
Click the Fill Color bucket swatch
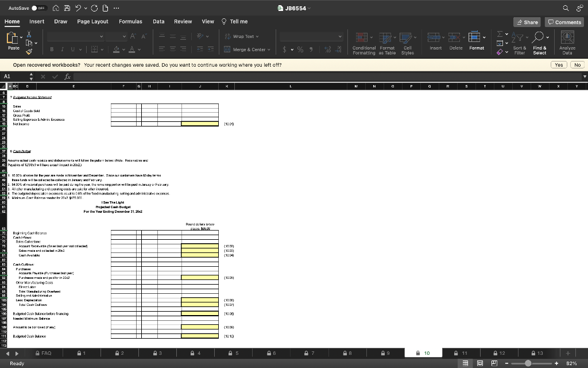pyautogui.click(x=116, y=49)
